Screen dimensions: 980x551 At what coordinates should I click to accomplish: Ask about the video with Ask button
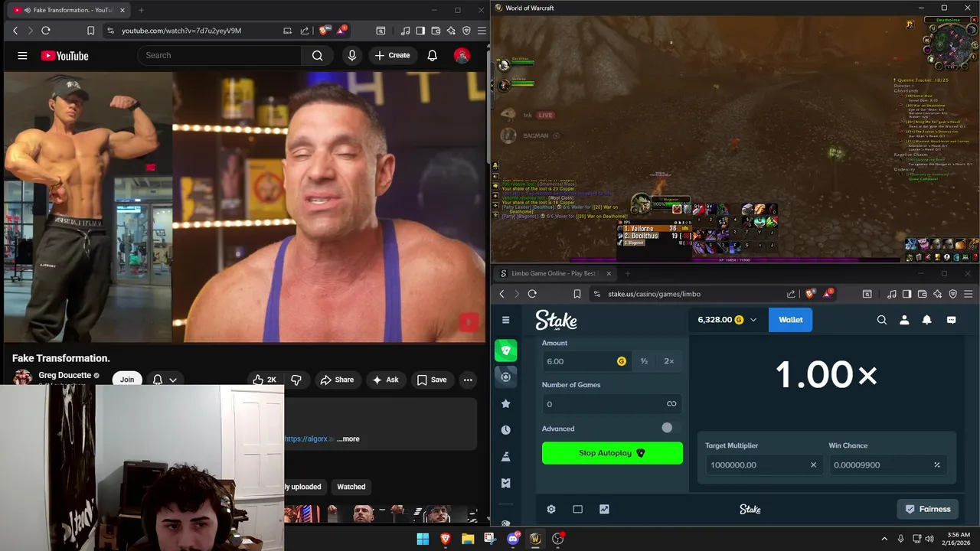click(x=385, y=380)
